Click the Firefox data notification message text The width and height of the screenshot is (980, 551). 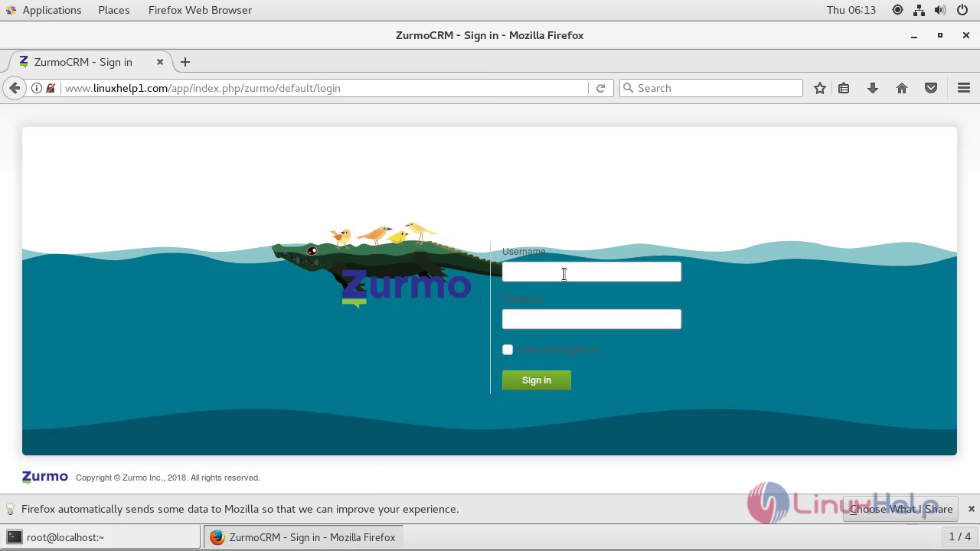(240, 509)
